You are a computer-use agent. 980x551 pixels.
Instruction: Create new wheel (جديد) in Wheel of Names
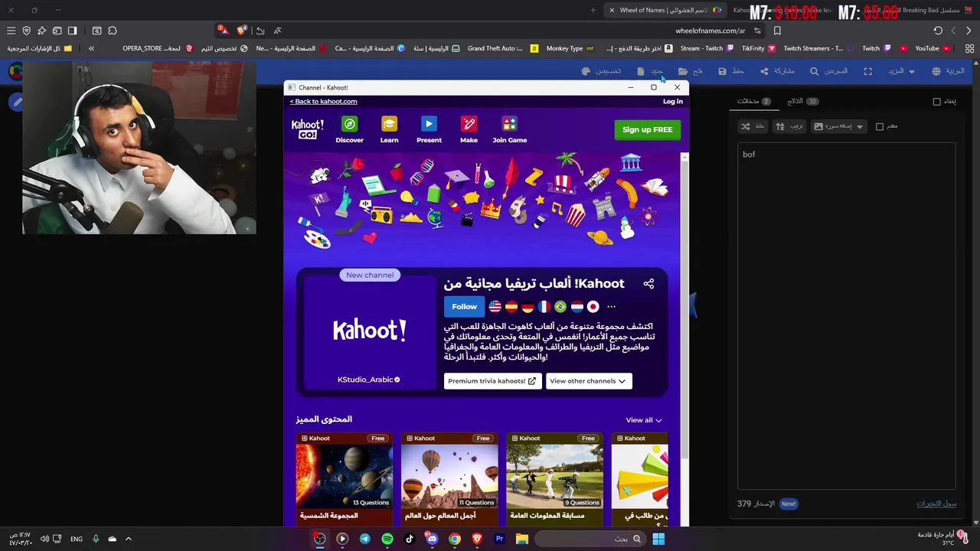[650, 71]
